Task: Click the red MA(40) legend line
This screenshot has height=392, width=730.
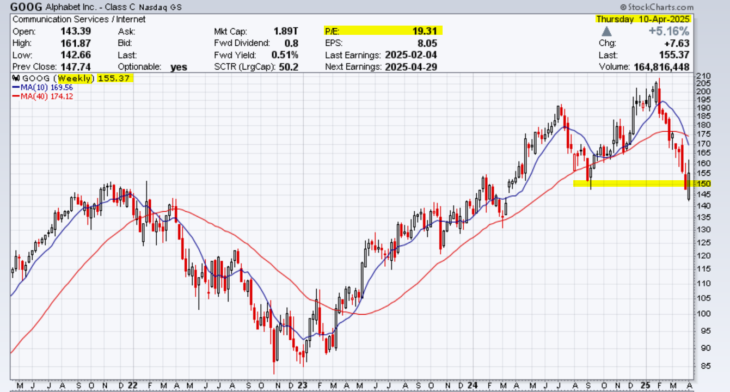Action: point(16,96)
